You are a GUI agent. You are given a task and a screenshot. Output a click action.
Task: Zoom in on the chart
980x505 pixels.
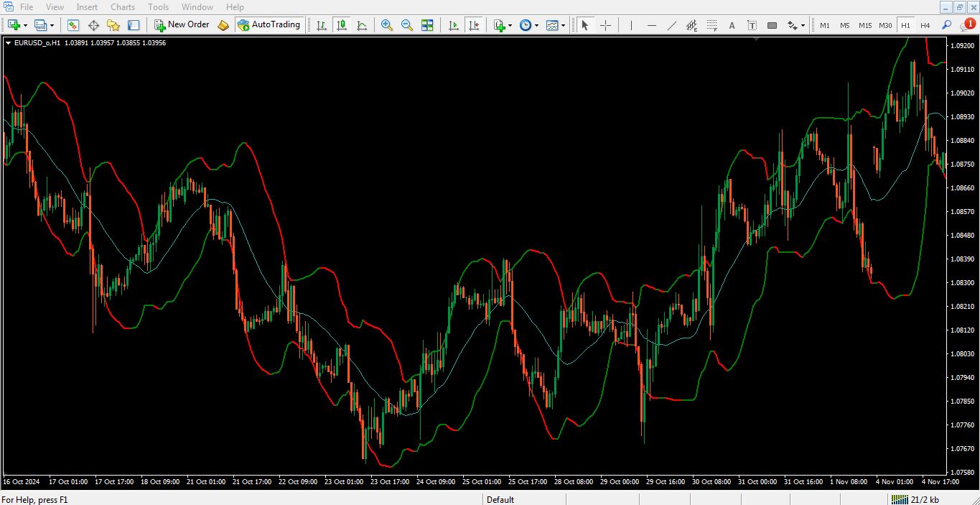tap(386, 25)
